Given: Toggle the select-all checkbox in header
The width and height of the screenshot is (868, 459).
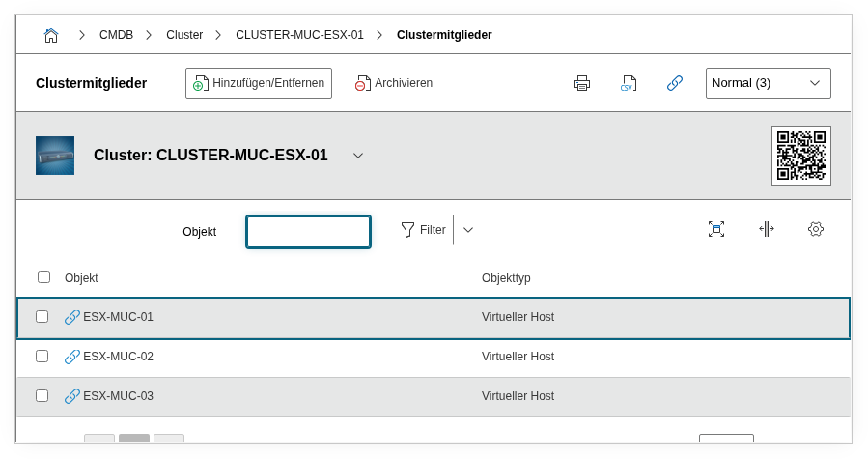Looking at the screenshot, I should point(43,277).
